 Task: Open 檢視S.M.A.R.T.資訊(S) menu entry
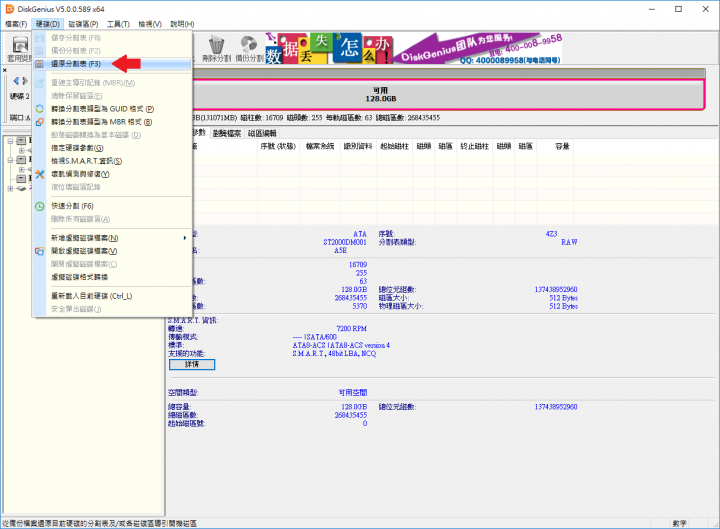[x=112, y=161]
